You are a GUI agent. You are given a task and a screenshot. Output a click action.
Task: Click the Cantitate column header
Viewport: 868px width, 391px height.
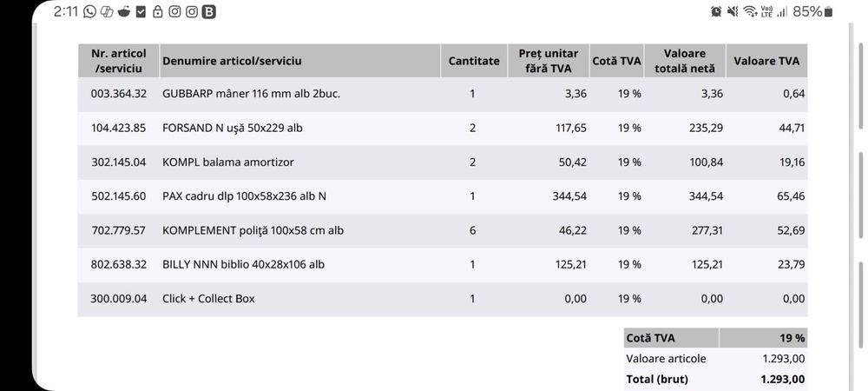(x=474, y=61)
